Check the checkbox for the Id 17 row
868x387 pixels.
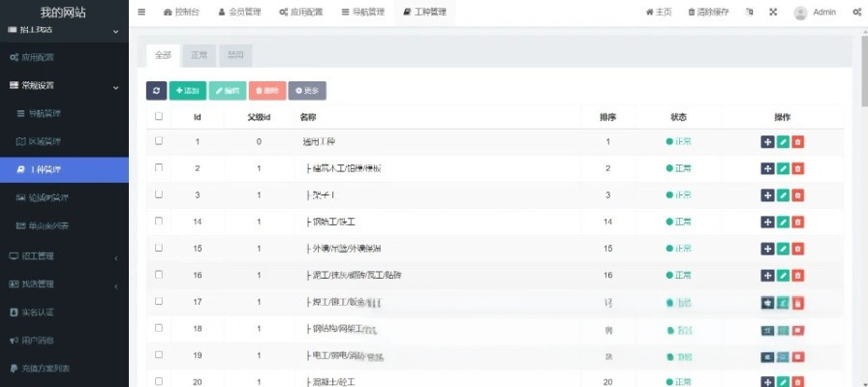pos(159,301)
